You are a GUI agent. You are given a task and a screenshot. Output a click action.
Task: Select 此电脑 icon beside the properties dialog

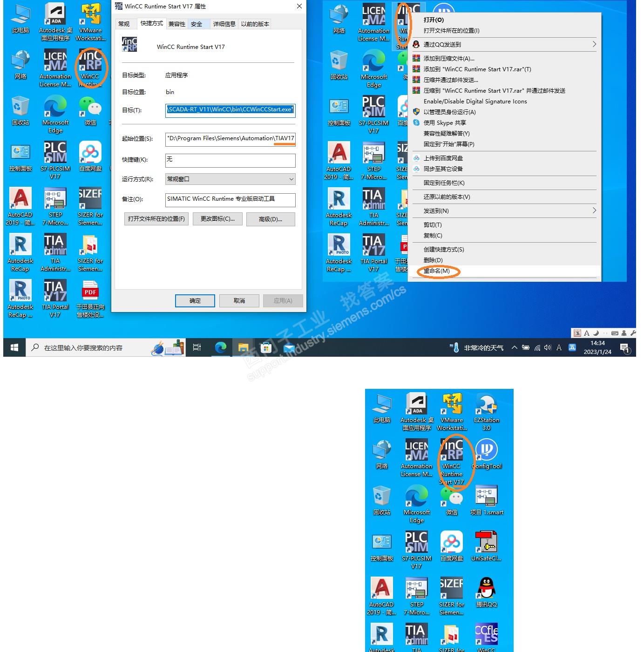point(20,19)
